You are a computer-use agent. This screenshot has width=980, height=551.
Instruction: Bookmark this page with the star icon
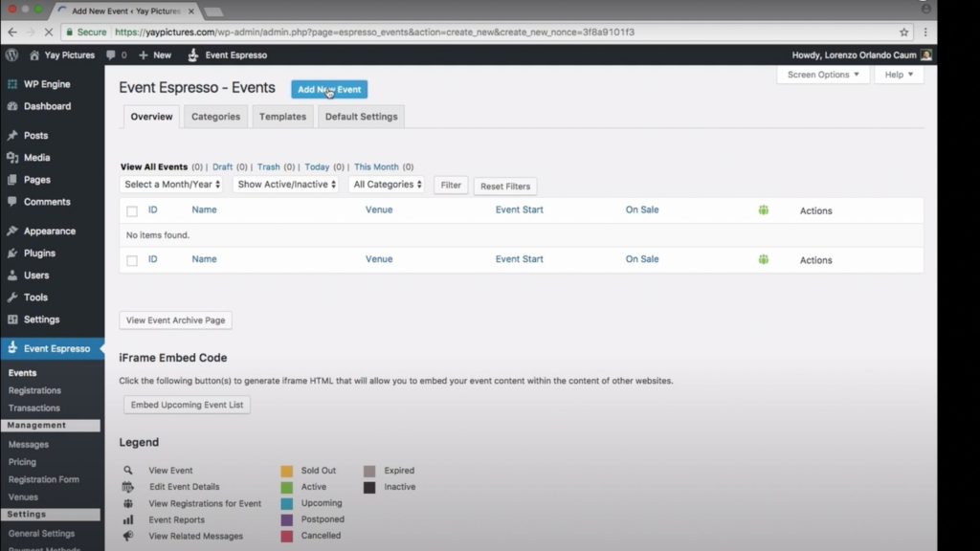903,32
